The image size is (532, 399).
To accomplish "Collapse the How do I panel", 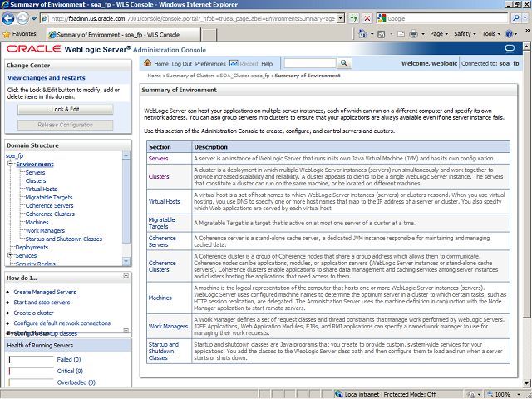I will (126, 278).
